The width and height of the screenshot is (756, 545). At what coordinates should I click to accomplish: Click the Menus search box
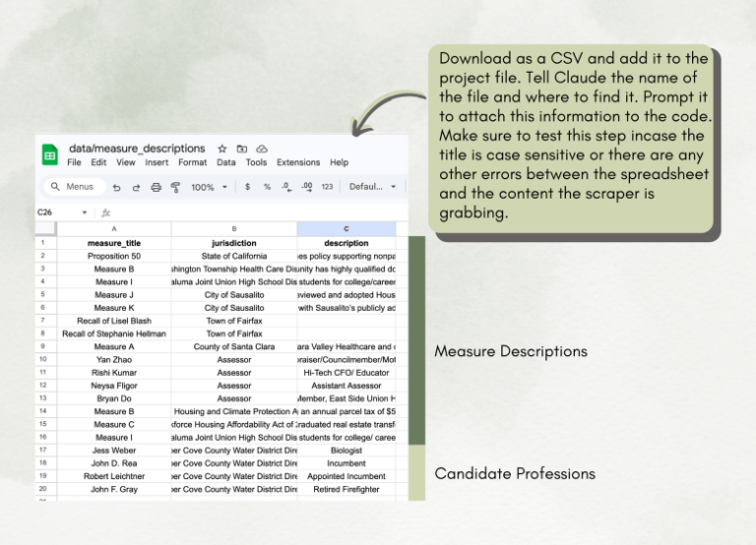pos(75,187)
